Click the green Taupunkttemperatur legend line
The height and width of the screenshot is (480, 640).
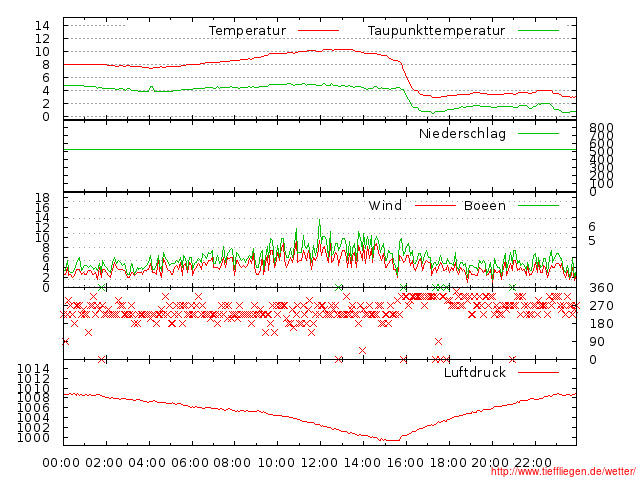538,31
